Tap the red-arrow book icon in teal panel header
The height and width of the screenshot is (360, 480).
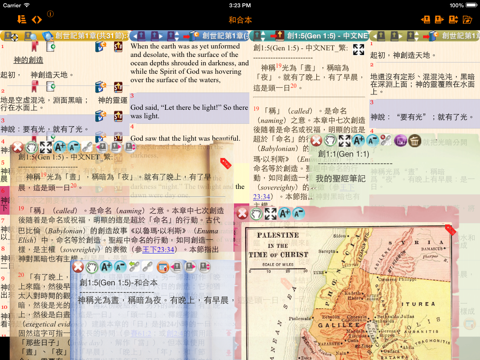click(x=277, y=35)
